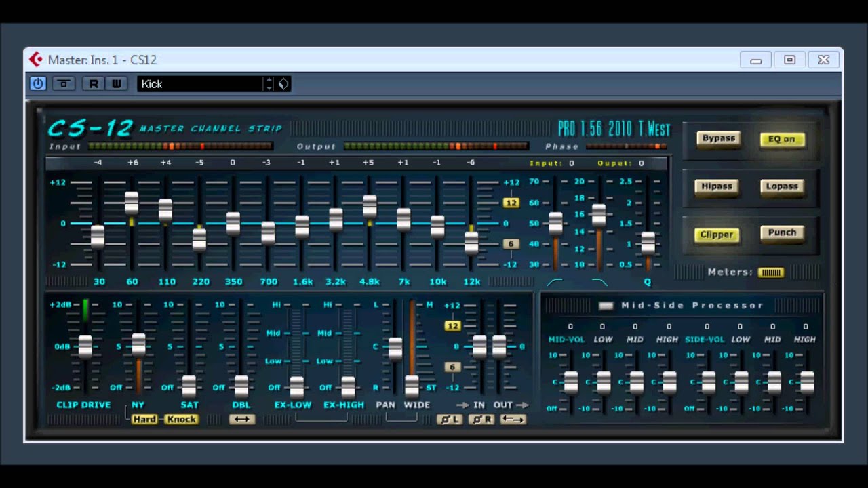Click the MID-VOL fader
Screen dimensions: 868x488
click(571, 382)
